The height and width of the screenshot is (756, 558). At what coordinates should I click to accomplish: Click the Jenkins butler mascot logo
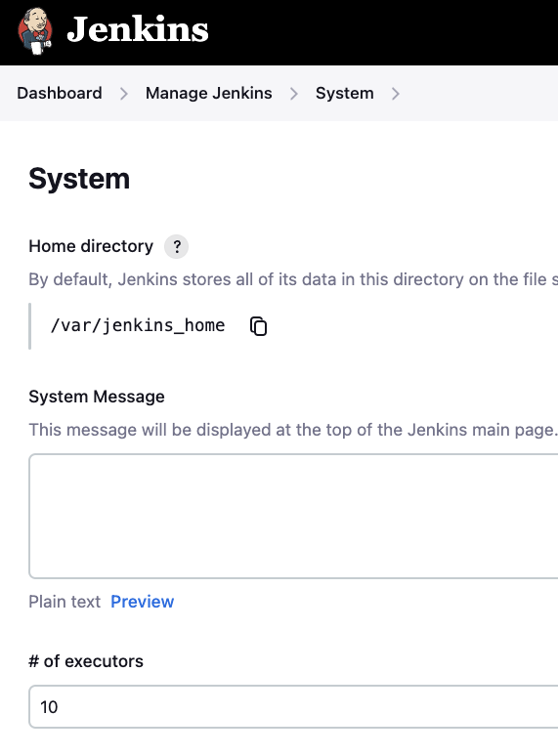point(35,31)
